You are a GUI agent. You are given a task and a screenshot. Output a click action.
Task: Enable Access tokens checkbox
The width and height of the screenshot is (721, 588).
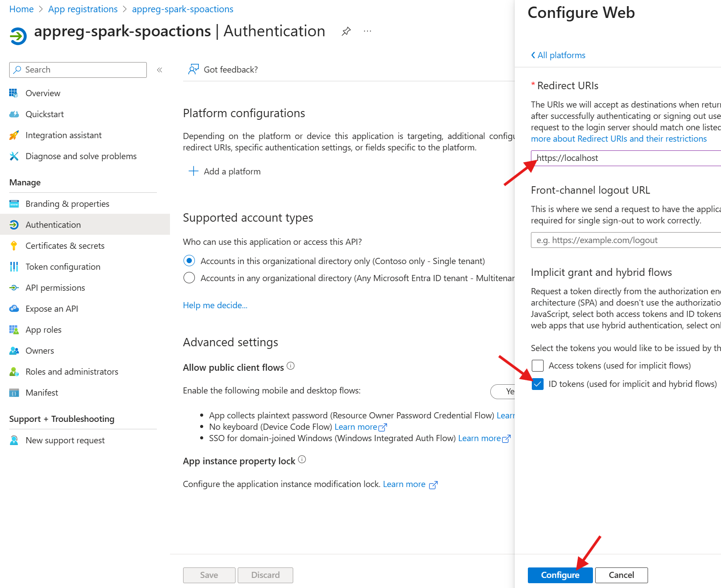coord(537,365)
